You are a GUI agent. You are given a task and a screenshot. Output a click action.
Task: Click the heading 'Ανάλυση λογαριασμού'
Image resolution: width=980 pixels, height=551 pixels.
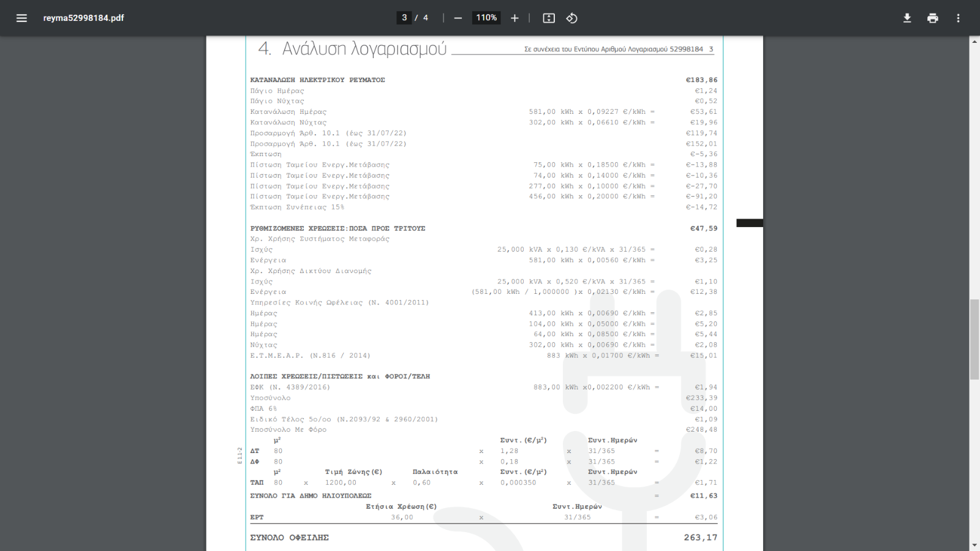click(364, 48)
